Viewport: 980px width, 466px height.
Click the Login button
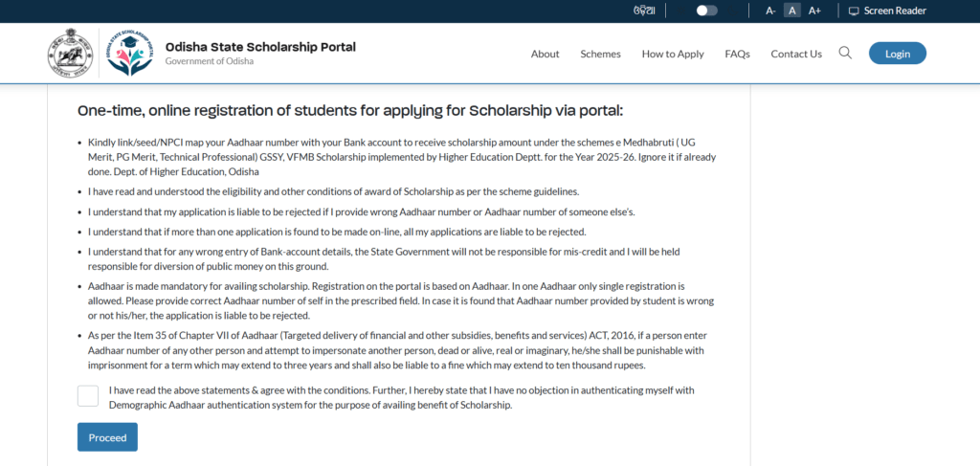[x=897, y=54]
